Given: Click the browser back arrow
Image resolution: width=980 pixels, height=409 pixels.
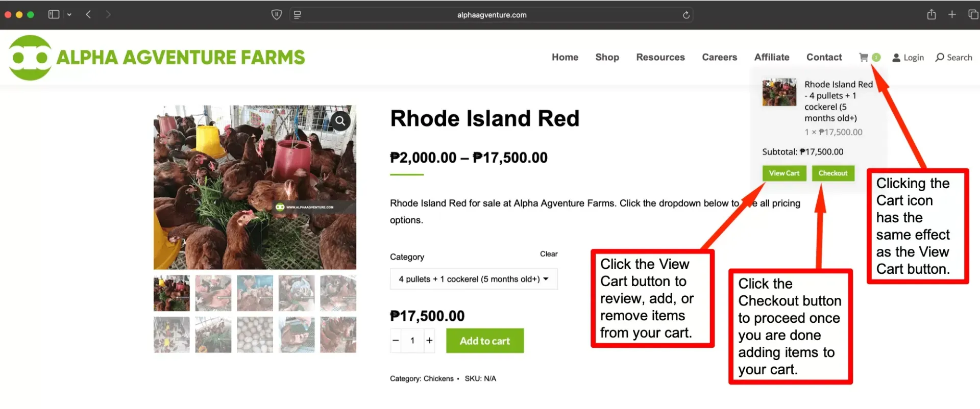Looking at the screenshot, I should tap(88, 14).
